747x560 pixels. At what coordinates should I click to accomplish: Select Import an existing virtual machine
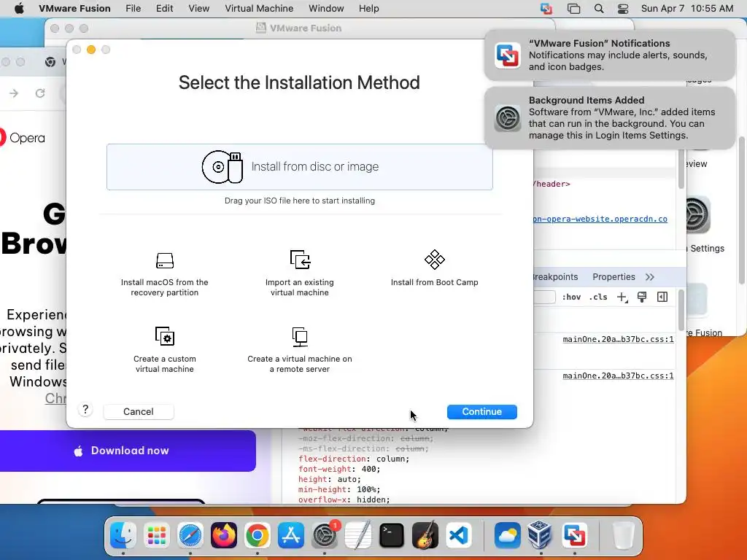pyautogui.click(x=300, y=274)
